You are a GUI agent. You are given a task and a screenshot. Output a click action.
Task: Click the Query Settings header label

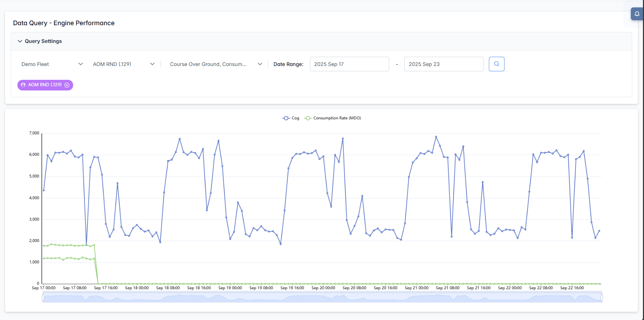point(43,41)
